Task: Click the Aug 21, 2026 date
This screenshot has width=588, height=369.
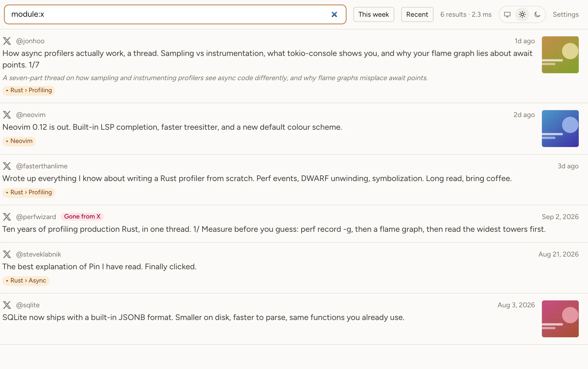Action: click(558, 254)
